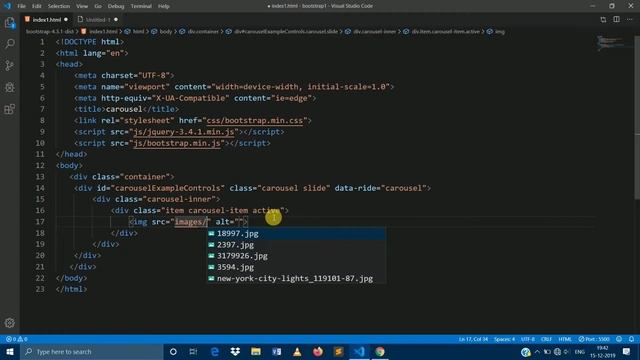Select 3594.jpg from the suggestion list

coord(296,267)
